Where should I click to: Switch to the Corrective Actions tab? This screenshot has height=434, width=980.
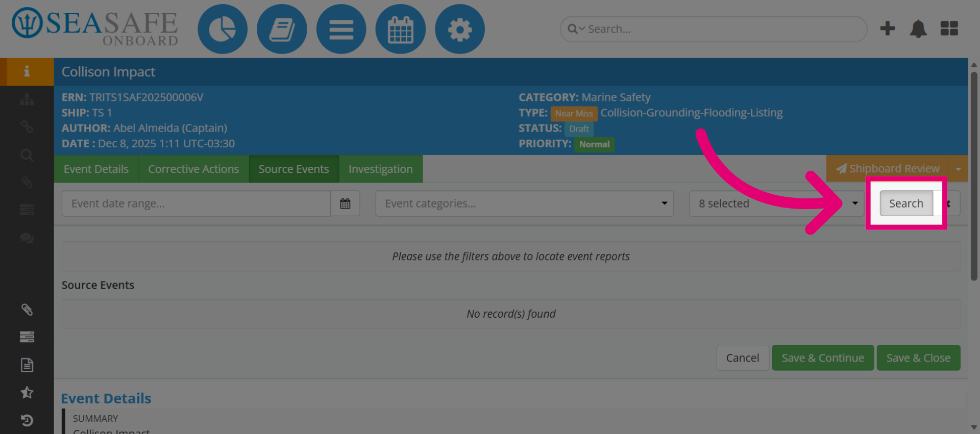pyautogui.click(x=193, y=169)
